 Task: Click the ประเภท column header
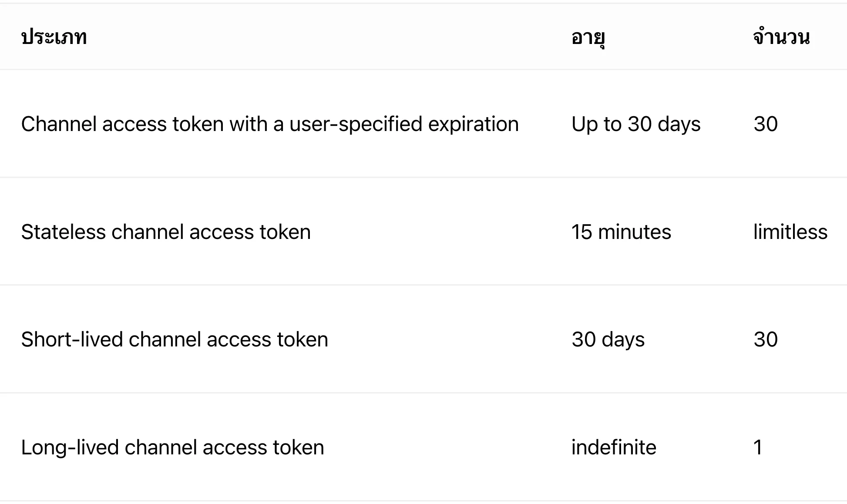(54, 37)
